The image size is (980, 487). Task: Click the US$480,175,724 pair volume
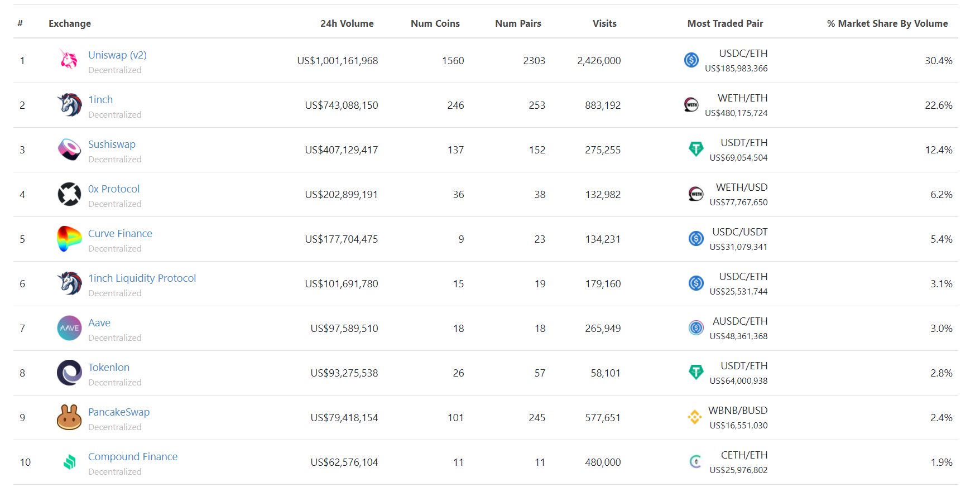coord(736,113)
